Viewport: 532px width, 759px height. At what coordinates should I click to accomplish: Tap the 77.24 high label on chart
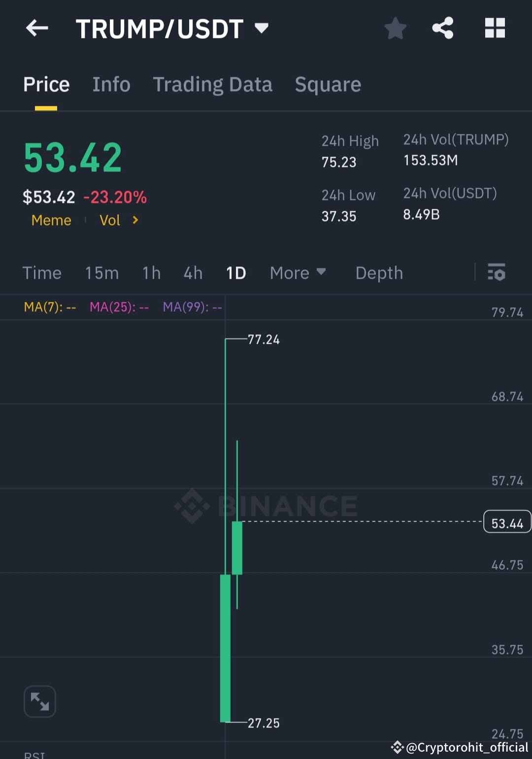pyautogui.click(x=264, y=340)
